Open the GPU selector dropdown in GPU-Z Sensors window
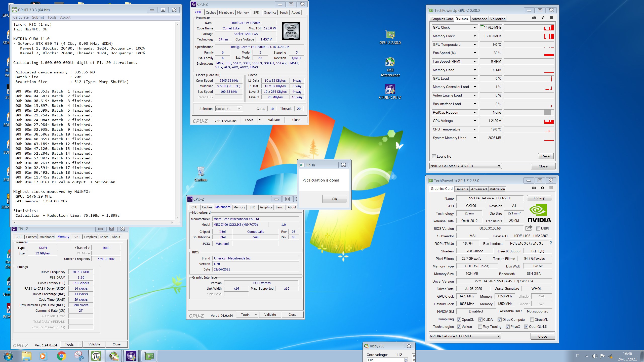The height and width of the screenshot is (362, 644). click(465, 166)
